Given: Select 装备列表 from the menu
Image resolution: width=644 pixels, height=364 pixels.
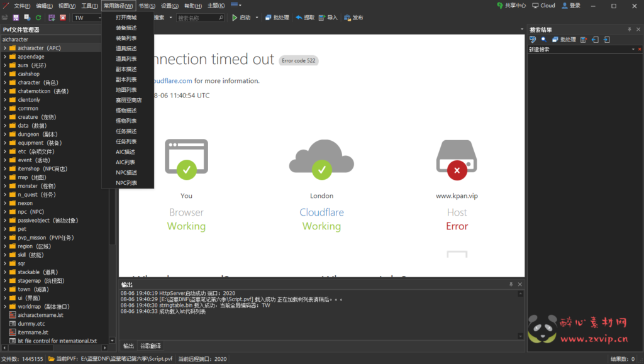Looking at the screenshot, I should click(x=126, y=38).
